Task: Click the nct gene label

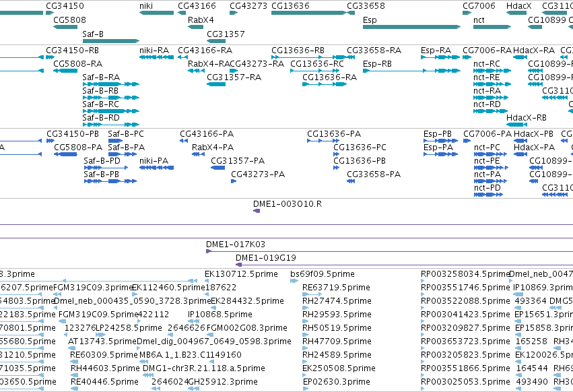Action: pyautogui.click(x=479, y=20)
